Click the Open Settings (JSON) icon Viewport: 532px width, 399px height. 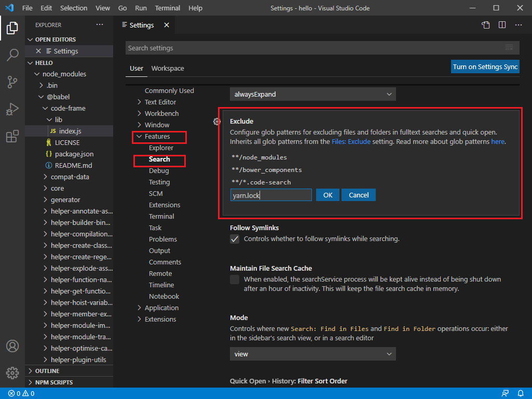pyautogui.click(x=485, y=25)
